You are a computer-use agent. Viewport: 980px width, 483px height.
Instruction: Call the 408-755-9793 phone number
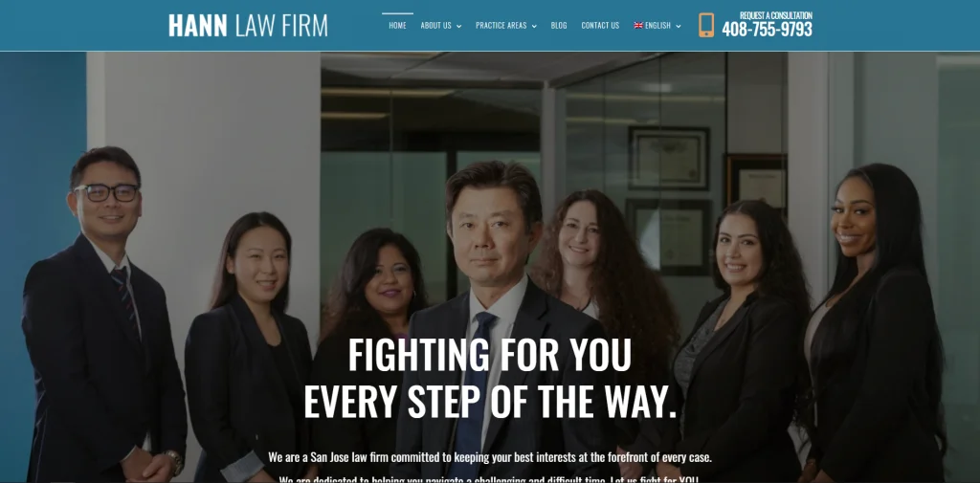pos(767,30)
